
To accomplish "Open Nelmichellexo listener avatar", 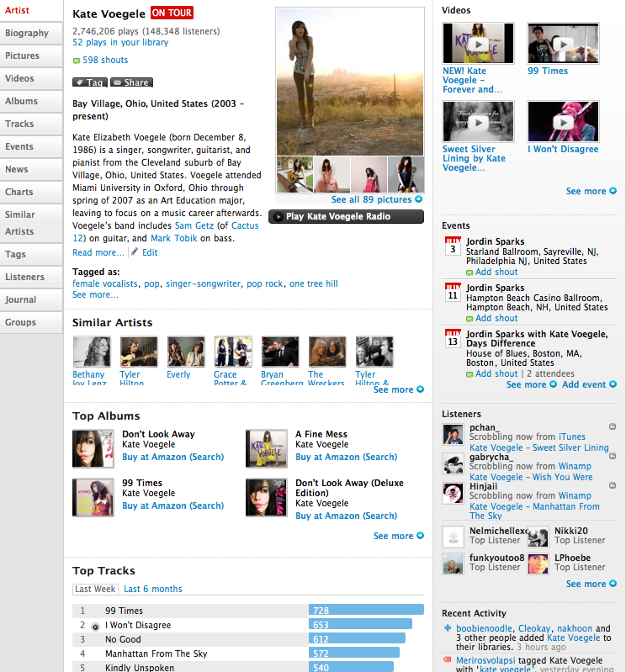I will click(x=453, y=537).
